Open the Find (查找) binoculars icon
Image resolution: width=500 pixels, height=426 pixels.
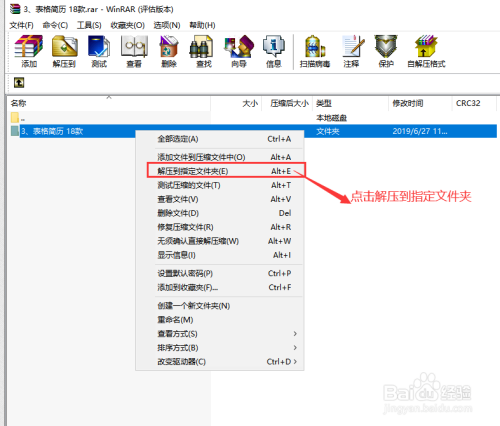coord(204,52)
